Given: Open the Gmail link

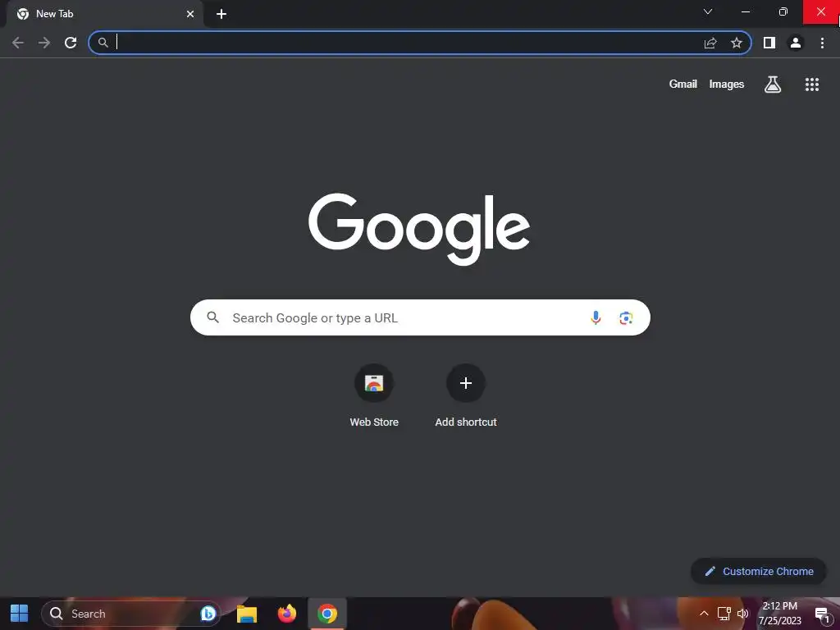Looking at the screenshot, I should click(683, 84).
